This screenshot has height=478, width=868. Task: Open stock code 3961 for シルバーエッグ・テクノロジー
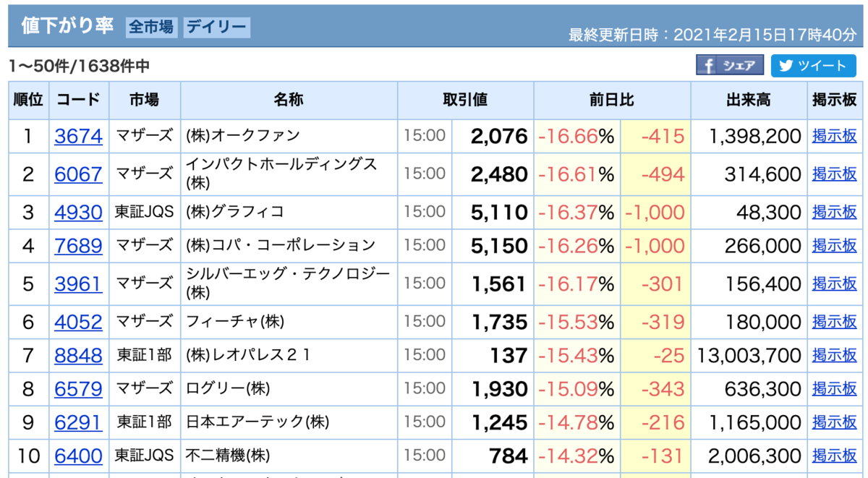[x=78, y=283]
